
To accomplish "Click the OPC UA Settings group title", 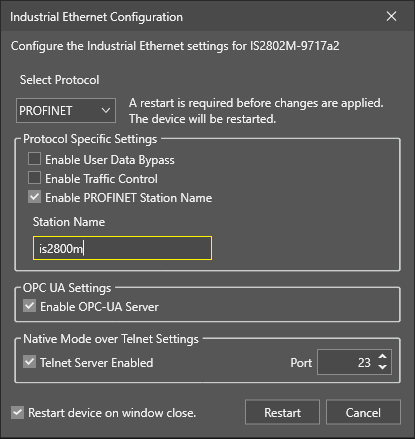I will pos(67,288).
